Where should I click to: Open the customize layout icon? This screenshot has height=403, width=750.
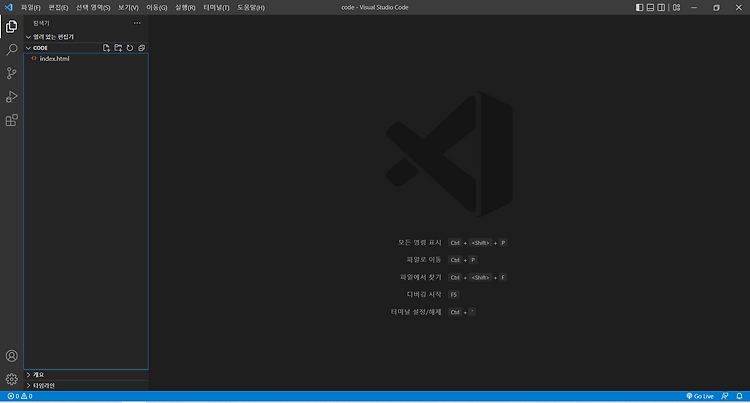[676, 8]
